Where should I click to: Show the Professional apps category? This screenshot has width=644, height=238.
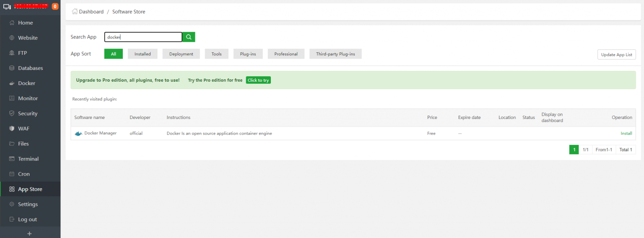(x=286, y=54)
